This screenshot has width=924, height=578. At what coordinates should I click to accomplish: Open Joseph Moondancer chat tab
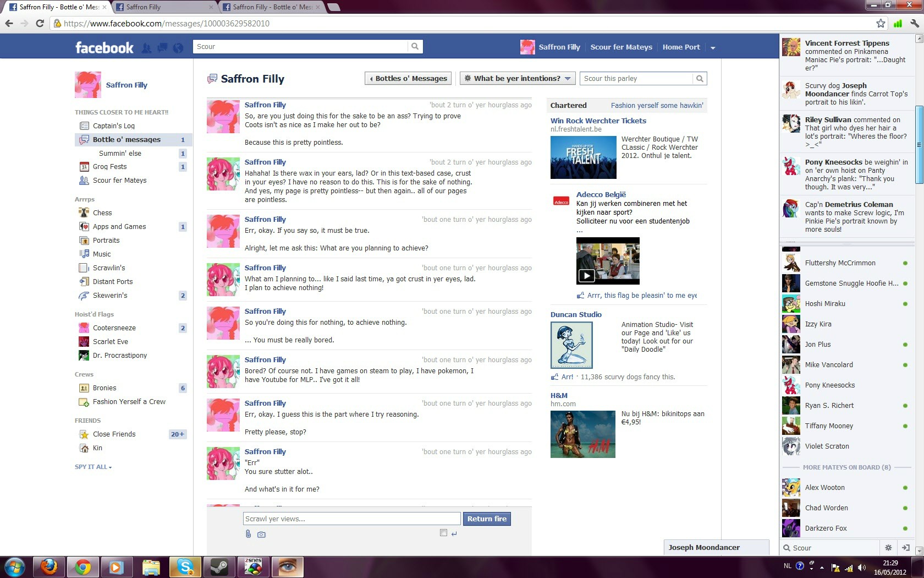(716, 547)
